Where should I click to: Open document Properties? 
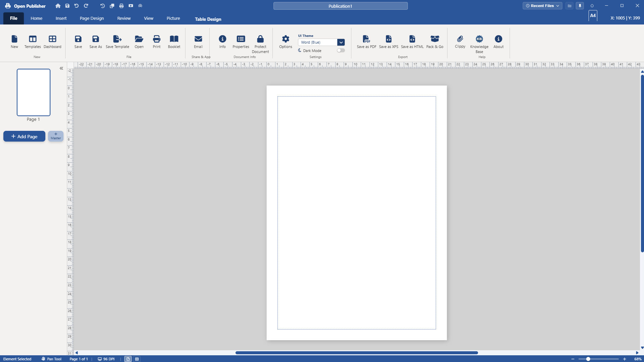241,42
